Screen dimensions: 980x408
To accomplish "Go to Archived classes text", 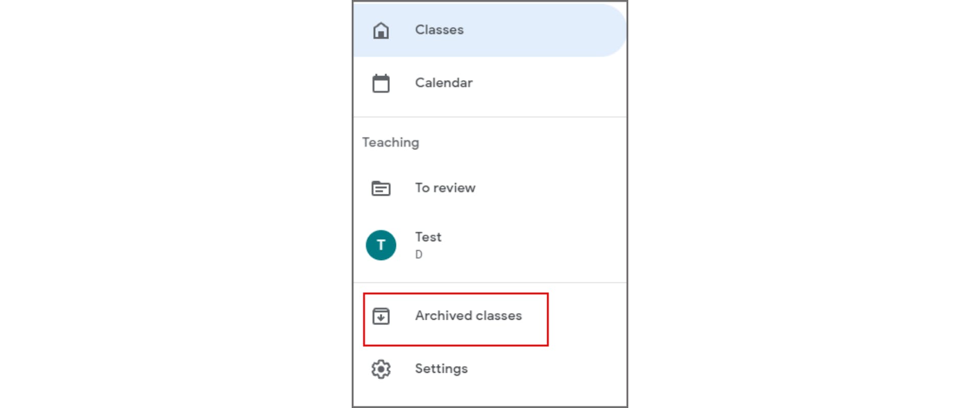I will pos(468,316).
